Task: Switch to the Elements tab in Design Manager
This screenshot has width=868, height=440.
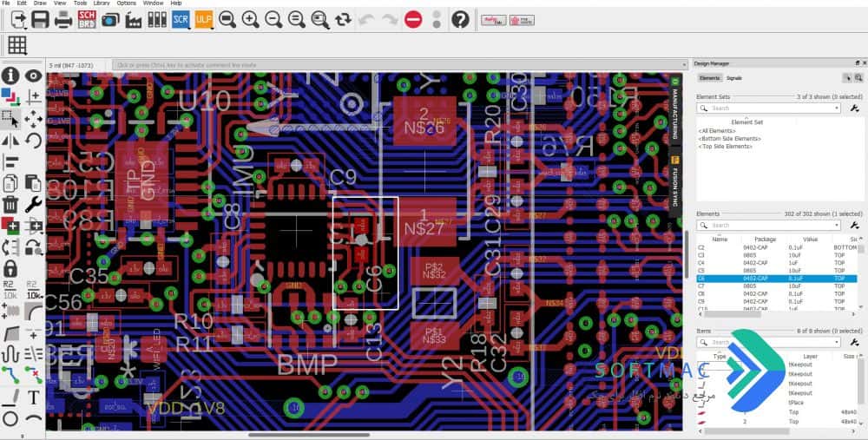Action: (709, 79)
